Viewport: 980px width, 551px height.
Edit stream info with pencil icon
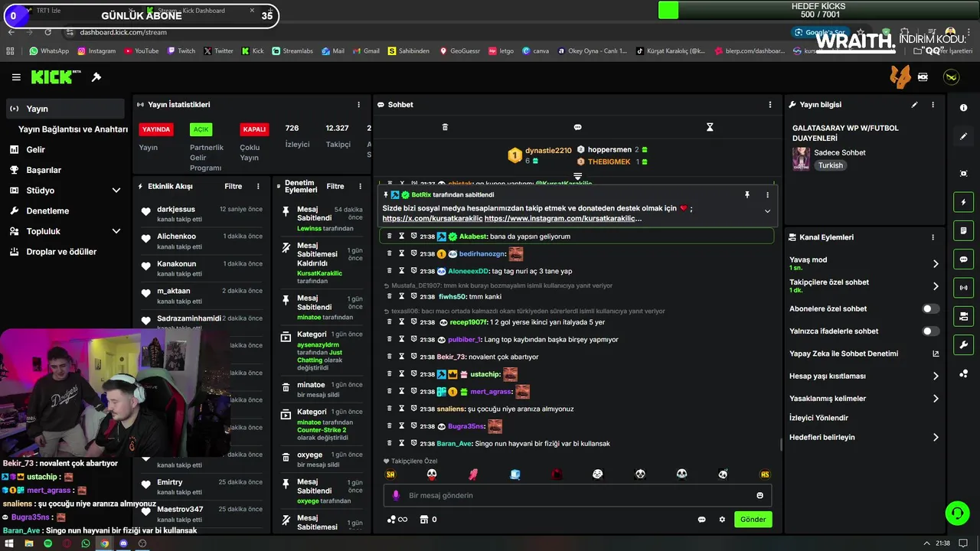[x=914, y=105]
